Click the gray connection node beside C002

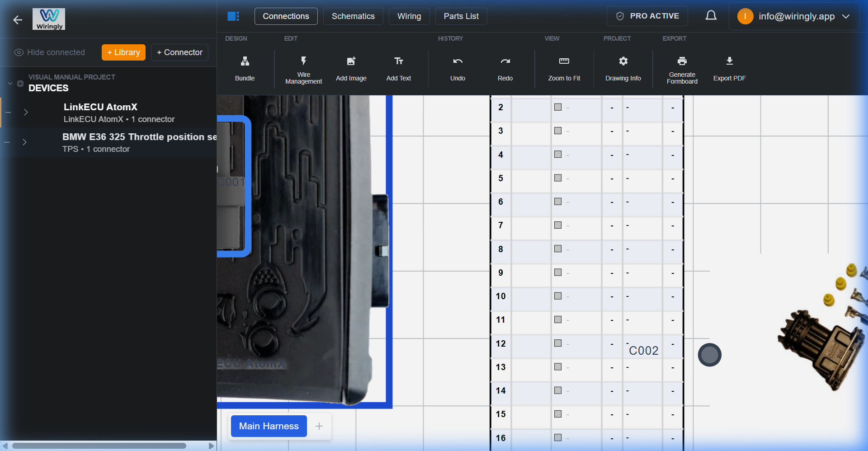[710, 355]
